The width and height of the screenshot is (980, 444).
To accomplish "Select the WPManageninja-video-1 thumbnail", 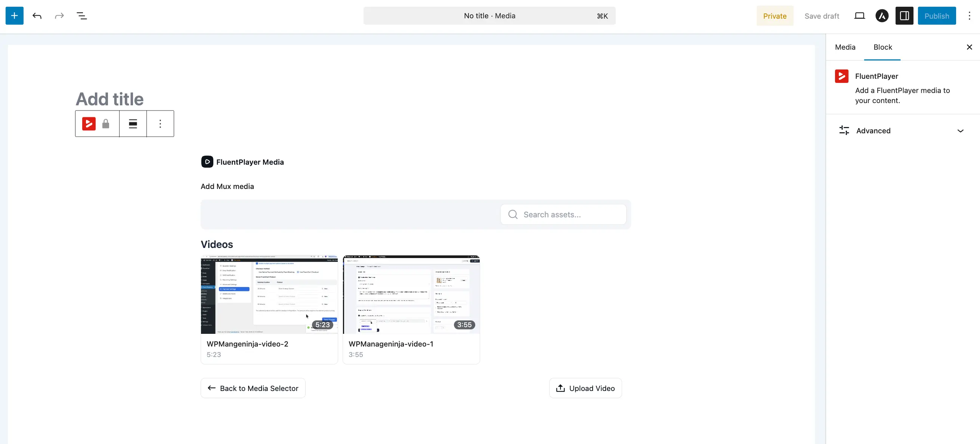I will point(411,295).
